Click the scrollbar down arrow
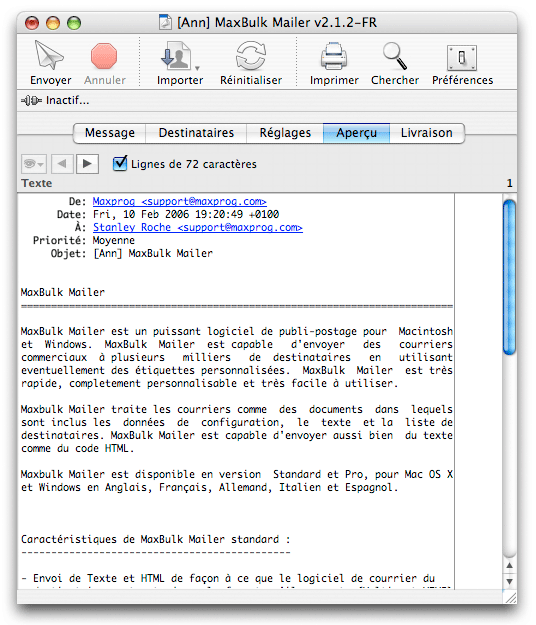This screenshot has width=536, height=625. point(509,581)
